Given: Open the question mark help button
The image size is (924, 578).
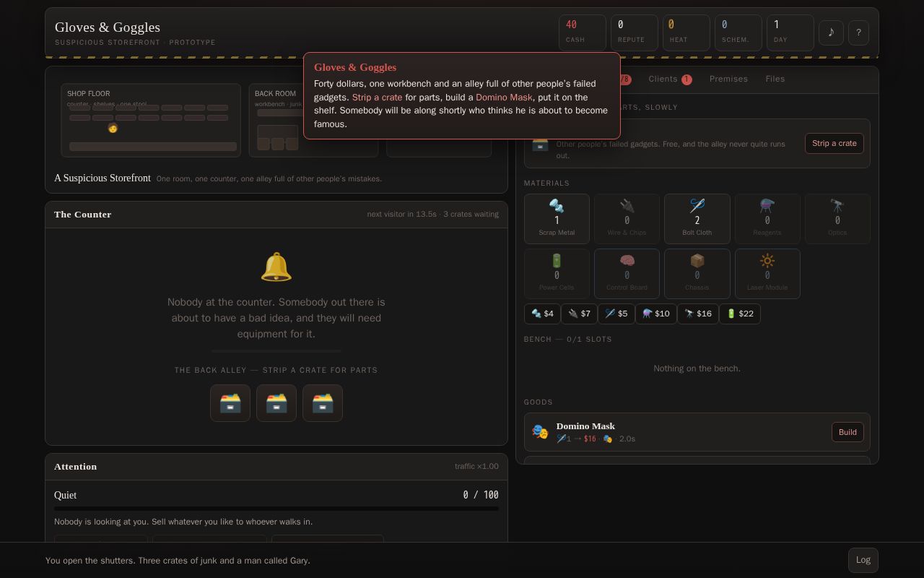Looking at the screenshot, I should click(858, 33).
